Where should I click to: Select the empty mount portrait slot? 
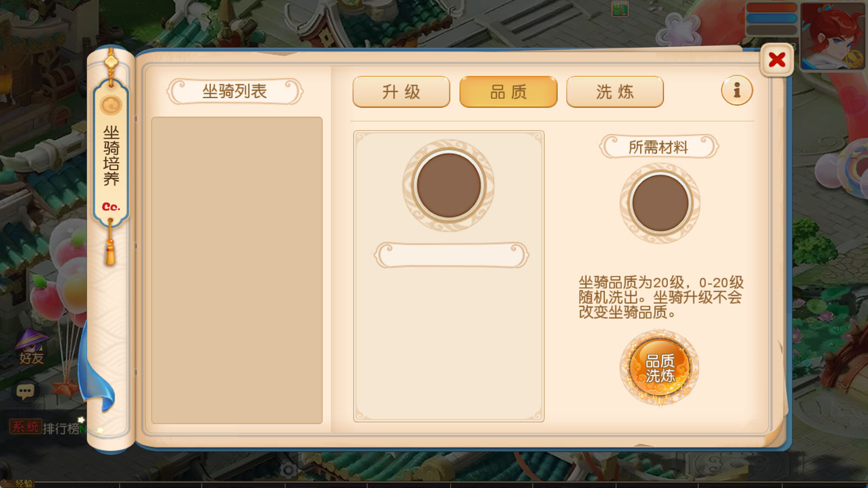click(x=448, y=185)
